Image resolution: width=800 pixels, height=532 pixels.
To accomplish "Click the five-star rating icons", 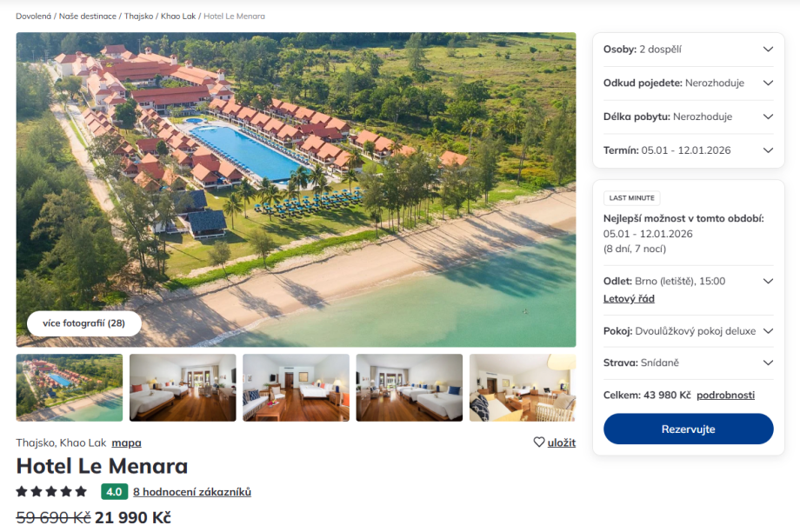I will [x=51, y=492].
